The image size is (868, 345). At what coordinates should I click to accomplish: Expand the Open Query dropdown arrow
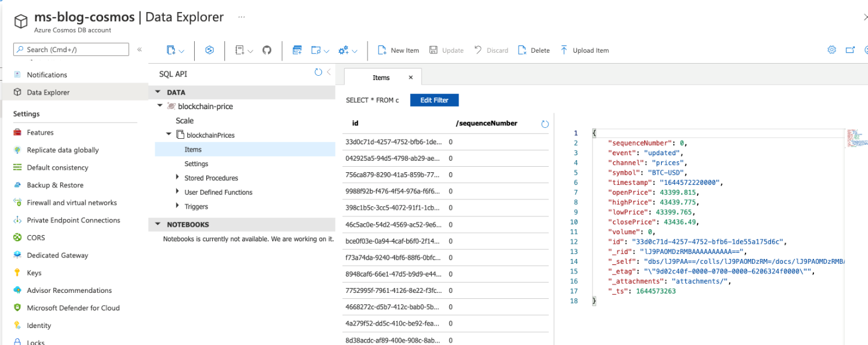pyautogui.click(x=326, y=51)
